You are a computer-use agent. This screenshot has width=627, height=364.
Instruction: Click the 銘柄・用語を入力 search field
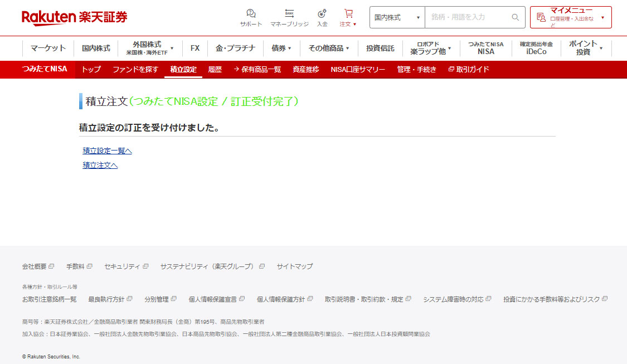pos(467,17)
